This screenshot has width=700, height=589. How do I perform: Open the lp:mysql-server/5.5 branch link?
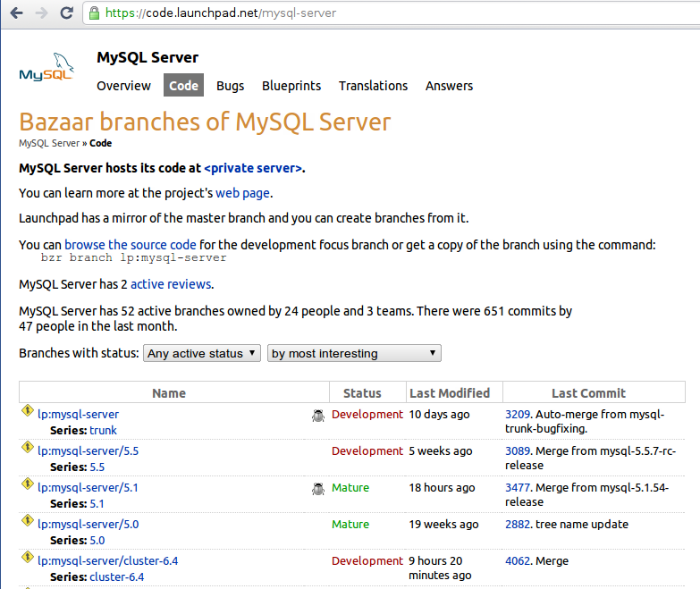88,451
